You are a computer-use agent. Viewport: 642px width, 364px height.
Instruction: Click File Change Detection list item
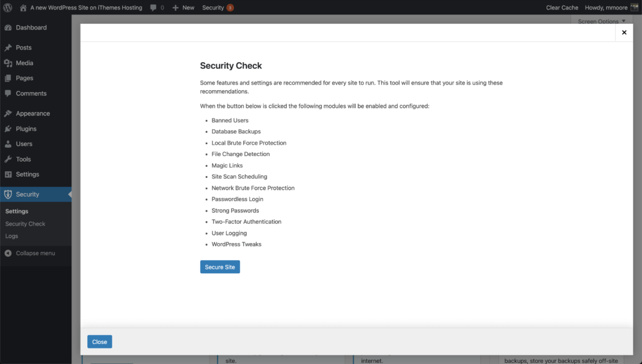(x=241, y=153)
